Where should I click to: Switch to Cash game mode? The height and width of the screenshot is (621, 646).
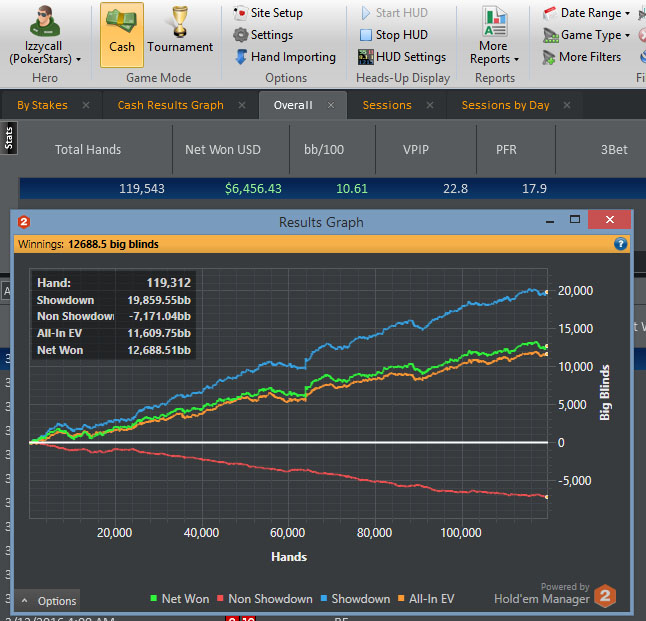122,35
